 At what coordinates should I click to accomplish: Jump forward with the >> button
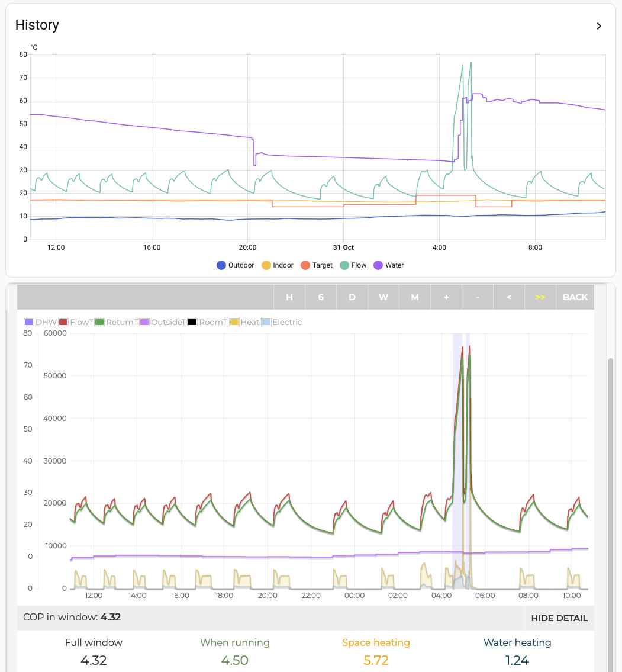[x=540, y=297]
